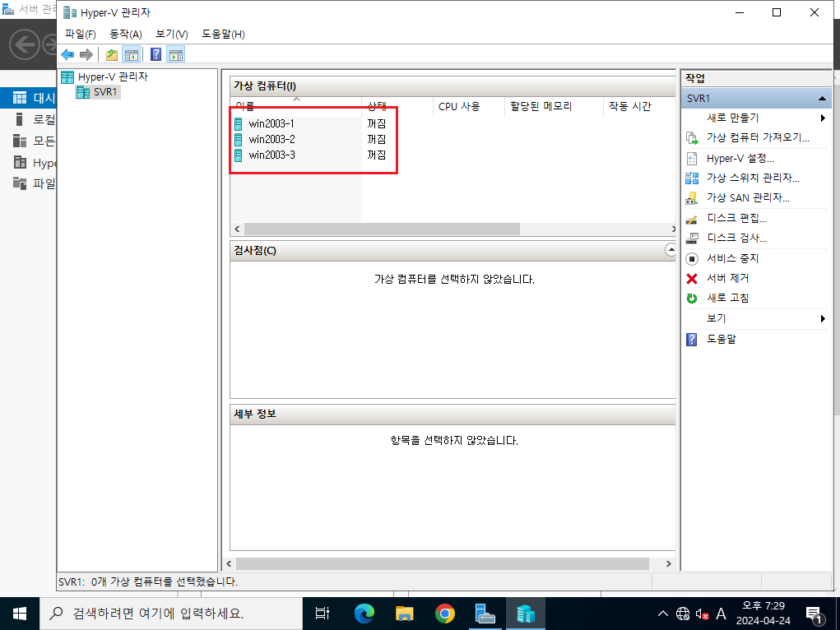Click the virtual switch manager icon
Viewport: 840px width, 630px height.
692,178
